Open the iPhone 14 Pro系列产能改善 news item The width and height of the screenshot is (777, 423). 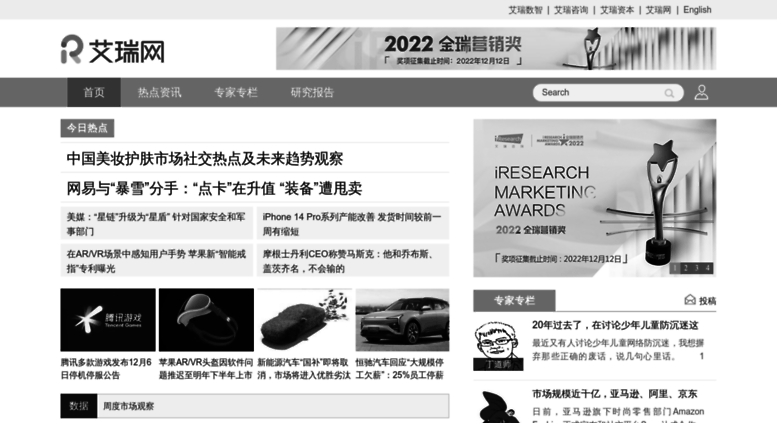point(353,224)
